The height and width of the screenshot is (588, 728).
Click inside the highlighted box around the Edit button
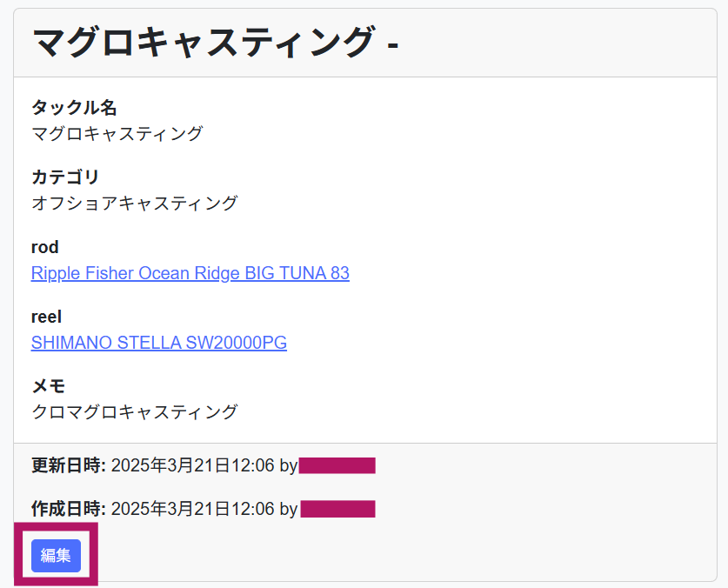tap(56, 555)
